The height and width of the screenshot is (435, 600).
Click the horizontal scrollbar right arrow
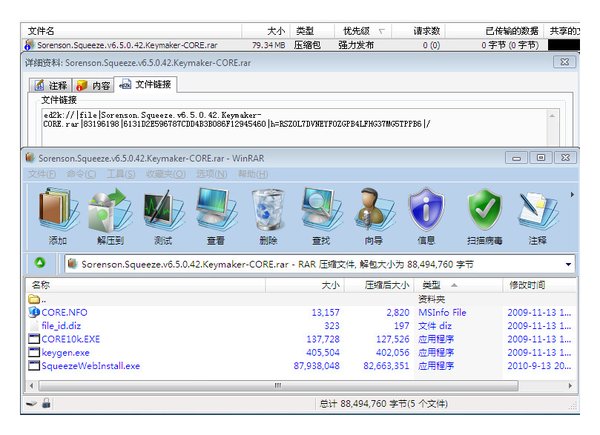[571, 385]
